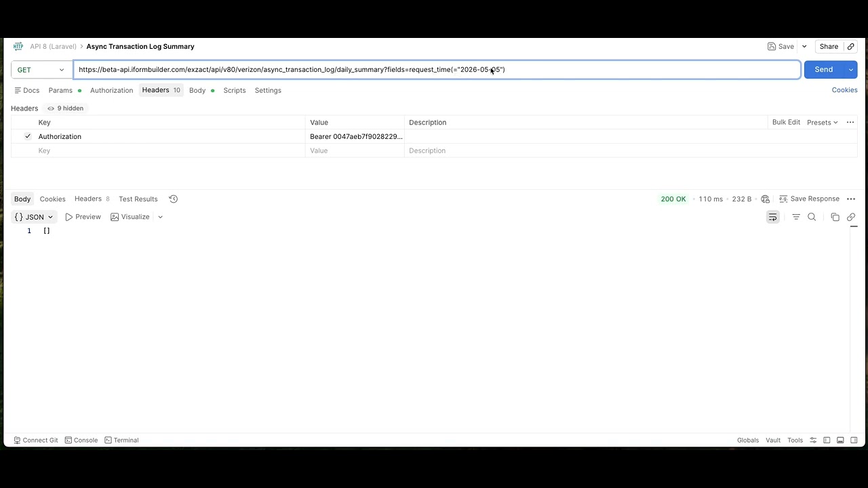The height and width of the screenshot is (488, 868).
Task: View the response Headers tab
Action: coord(92,199)
